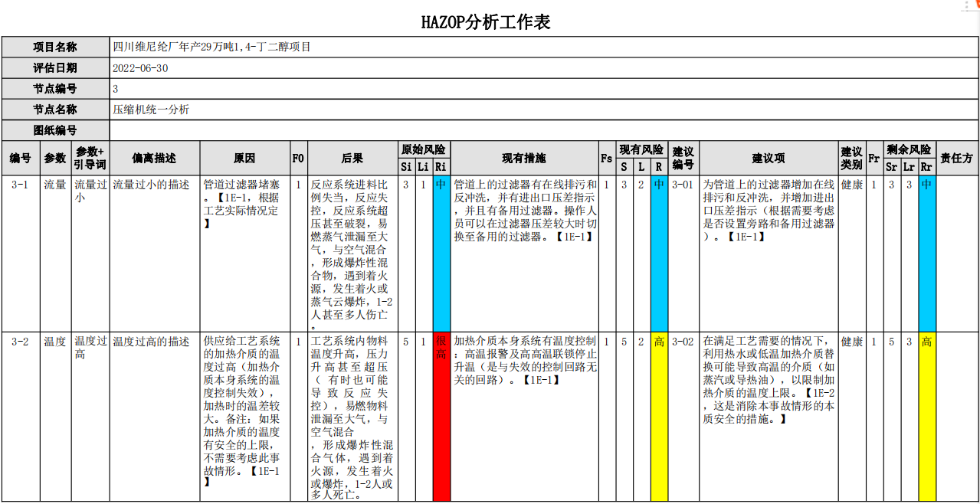This screenshot has width=980, height=504.
Task: Click the Si sub-column header
Action: 407,167
